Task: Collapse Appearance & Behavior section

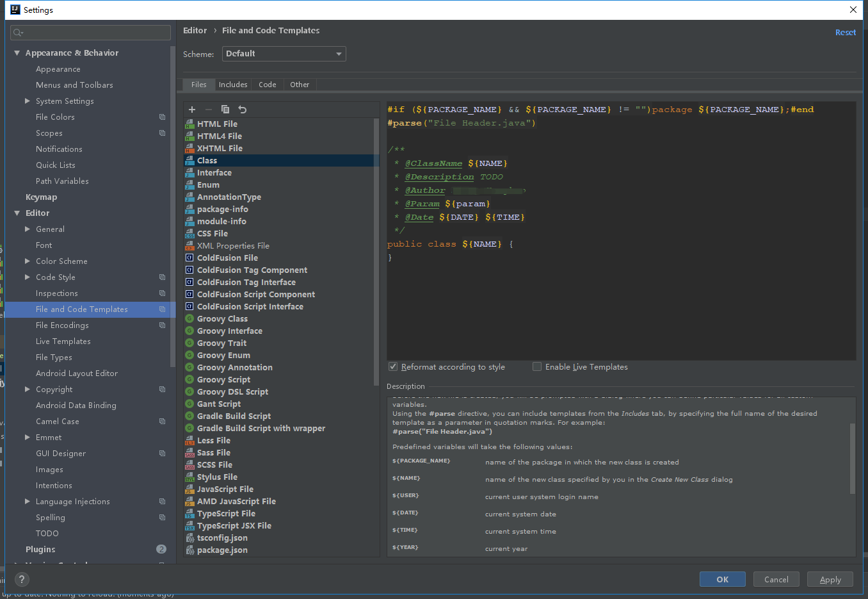Action: click(17, 53)
